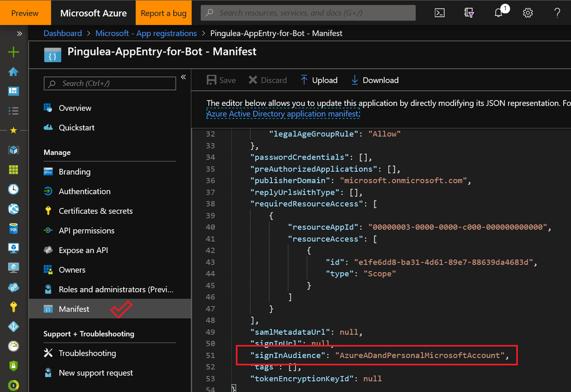Click the Report a bug button
The image size is (571, 392).
(x=163, y=13)
